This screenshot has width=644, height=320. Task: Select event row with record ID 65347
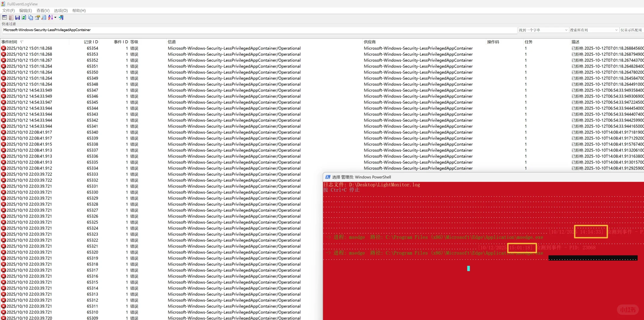92,90
